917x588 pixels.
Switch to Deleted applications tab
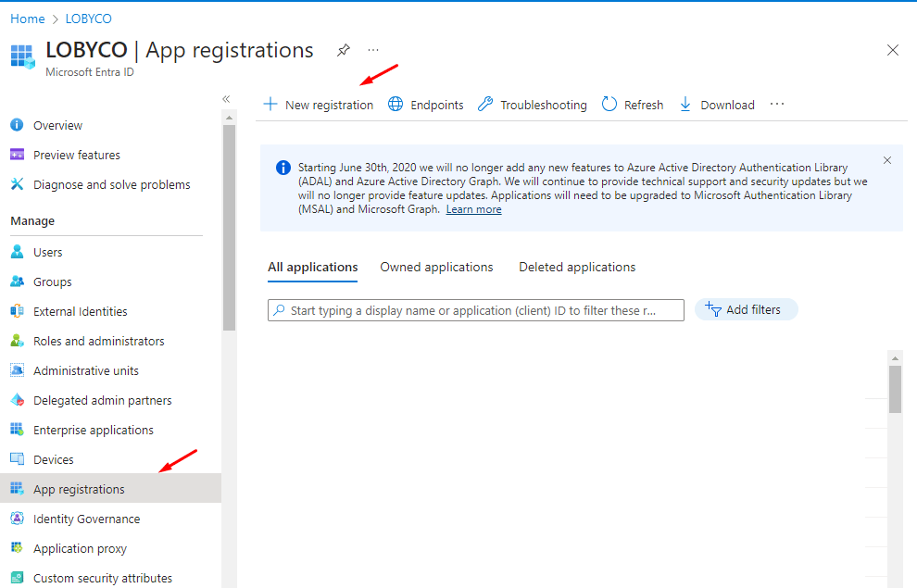pyautogui.click(x=577, y=267)
